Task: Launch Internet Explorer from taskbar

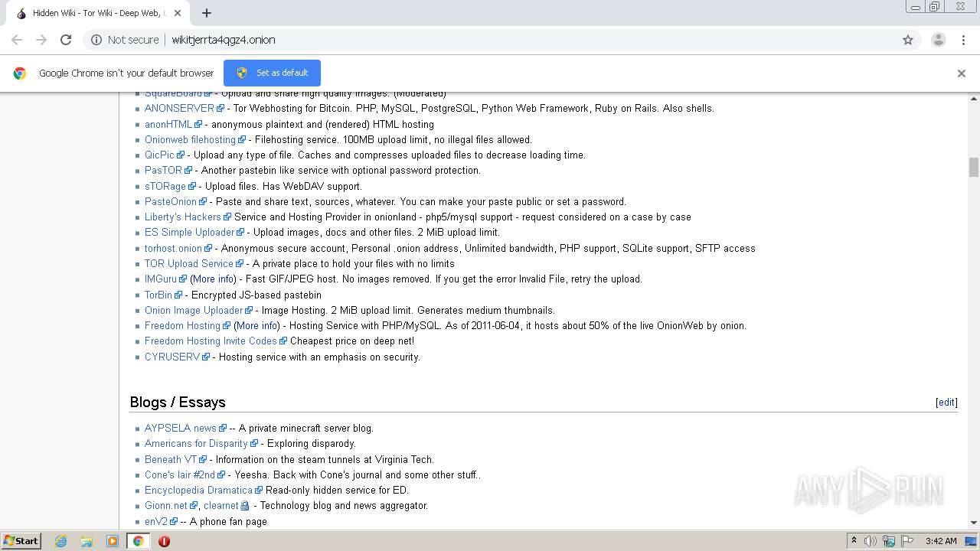Action: pos(60,541)
